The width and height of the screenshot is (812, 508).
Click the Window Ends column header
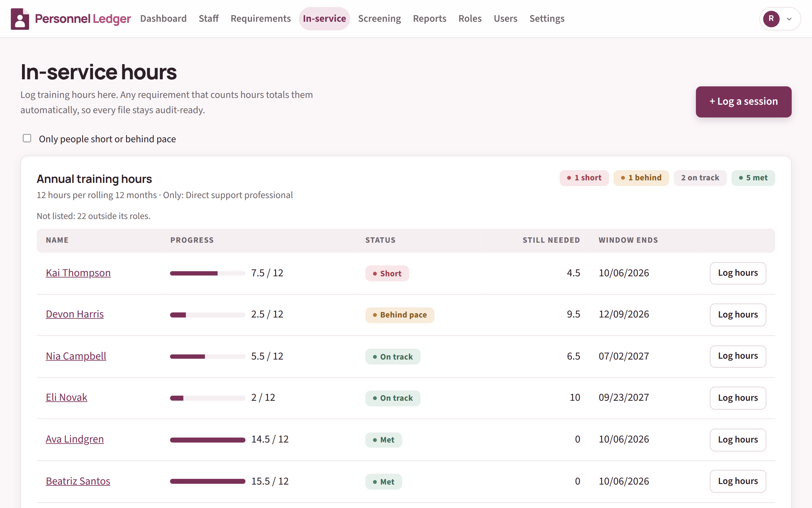[x=628, y=240]
